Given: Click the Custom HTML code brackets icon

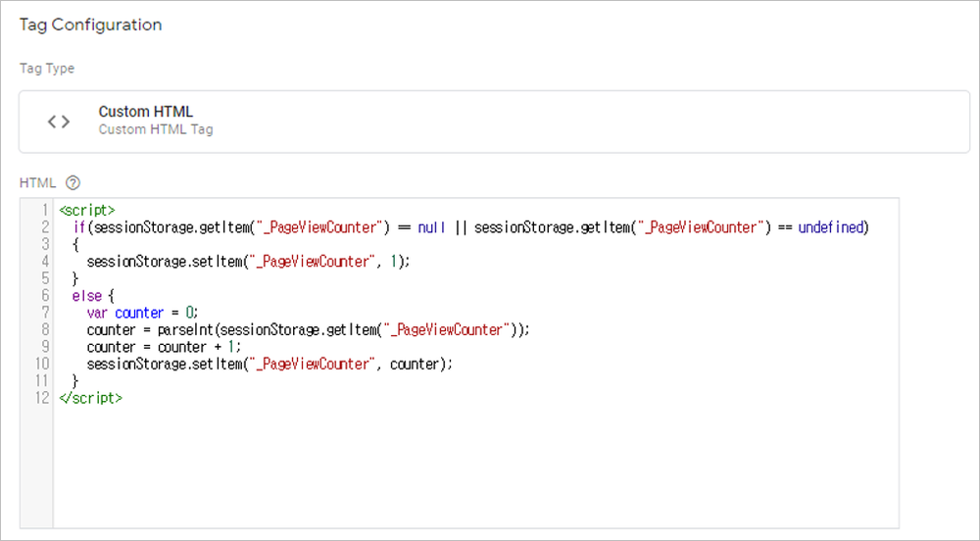Looking at the screenshot, I should (59, 122).
